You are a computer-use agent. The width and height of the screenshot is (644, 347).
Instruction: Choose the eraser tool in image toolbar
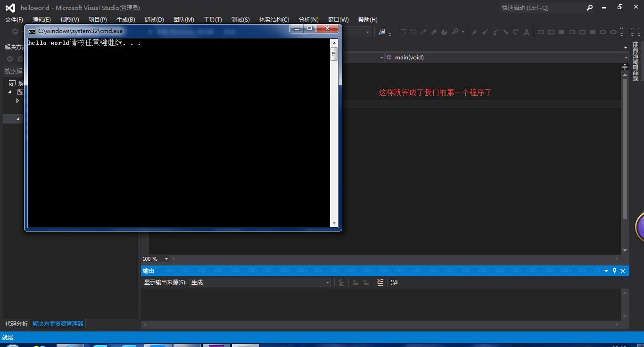point(434,32)
